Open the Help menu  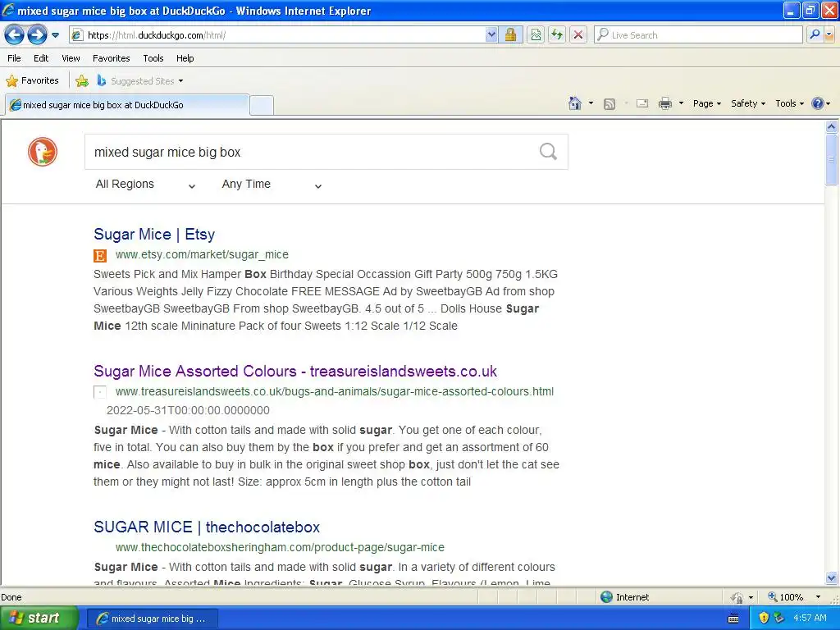185,58
